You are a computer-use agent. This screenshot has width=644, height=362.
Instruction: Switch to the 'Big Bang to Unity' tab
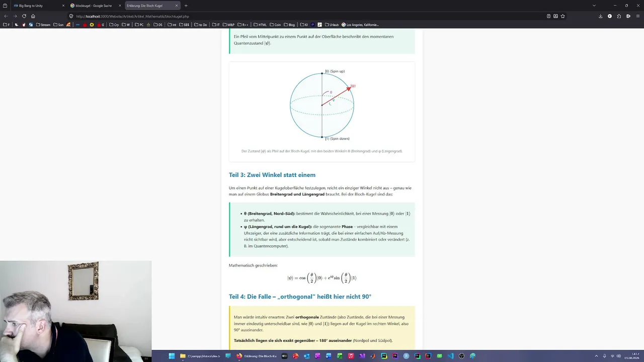(39, 6)
